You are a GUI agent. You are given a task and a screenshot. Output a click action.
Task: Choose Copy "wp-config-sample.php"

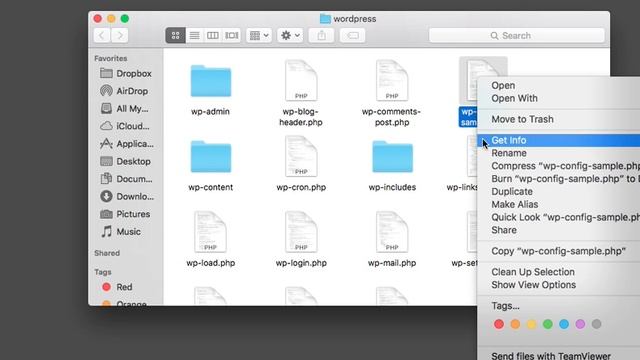pos(558,251)
